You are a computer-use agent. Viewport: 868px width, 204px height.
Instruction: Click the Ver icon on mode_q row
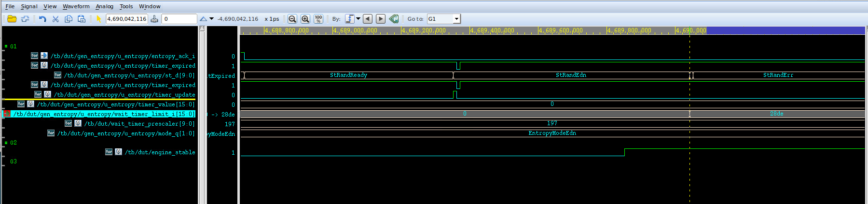pyautogui.click(x=51, y=133)
